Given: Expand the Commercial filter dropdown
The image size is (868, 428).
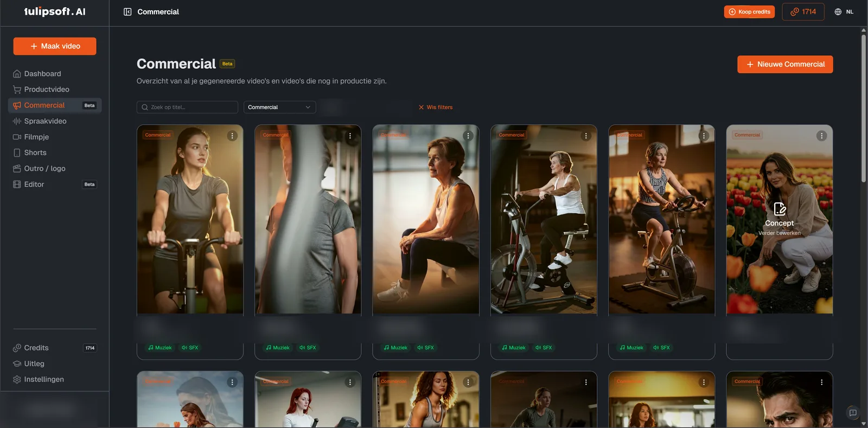Looking at the screenshot, I should click(x=279, y=107).
